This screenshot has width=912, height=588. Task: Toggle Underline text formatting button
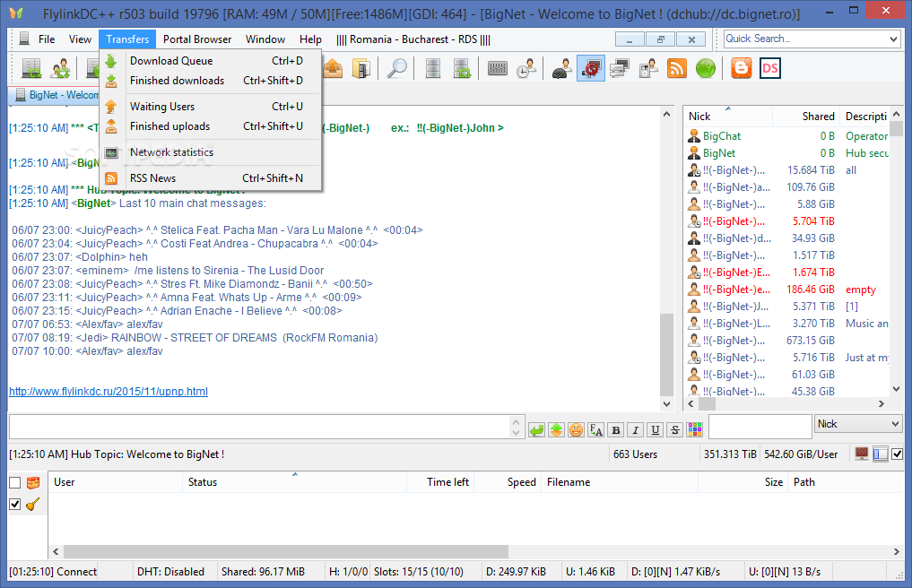tap(656, 430)
